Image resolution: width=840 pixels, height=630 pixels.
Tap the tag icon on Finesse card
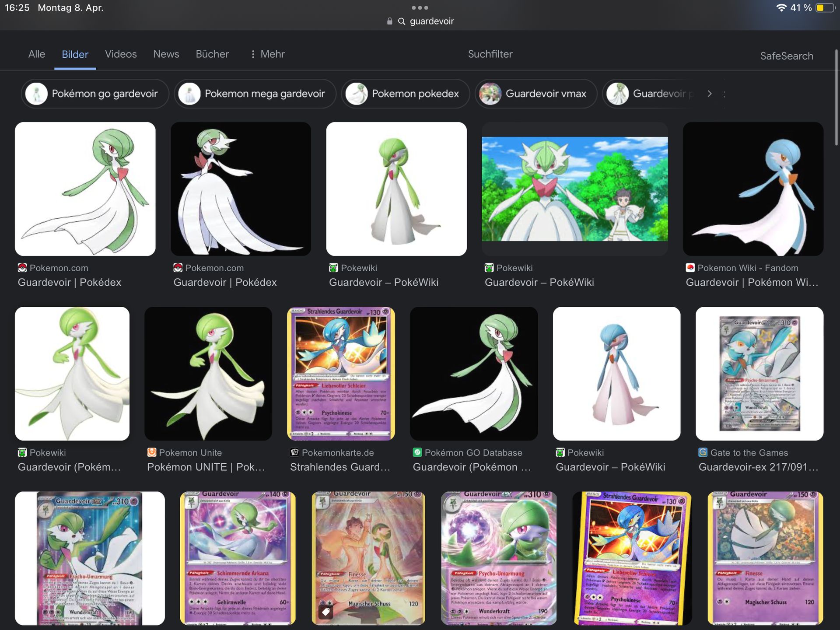tap(325, 612)
